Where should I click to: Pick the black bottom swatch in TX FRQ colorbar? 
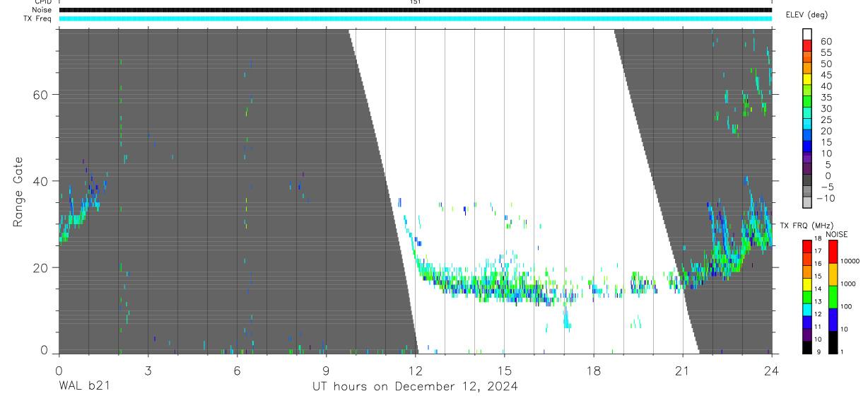coord(807,347)
